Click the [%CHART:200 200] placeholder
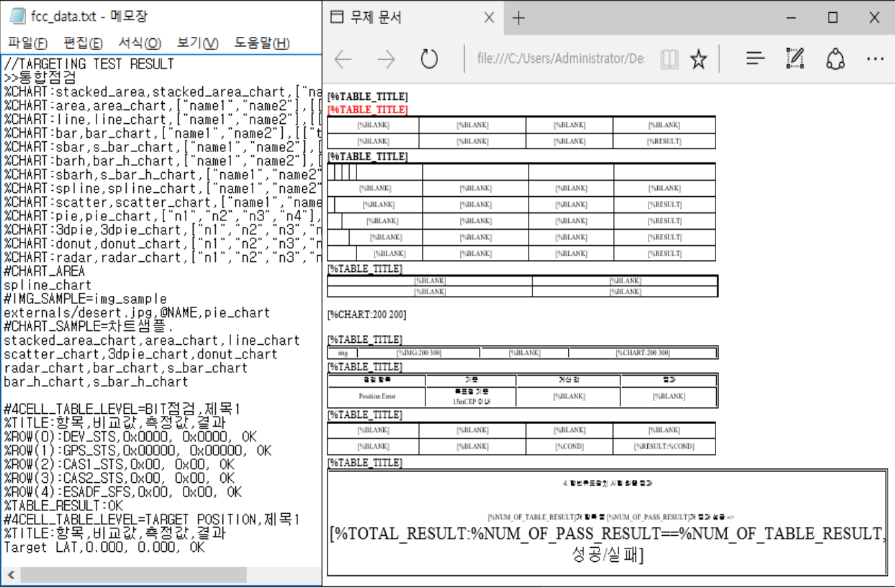This screenshot has height=588, width=895. coord(366,315)
